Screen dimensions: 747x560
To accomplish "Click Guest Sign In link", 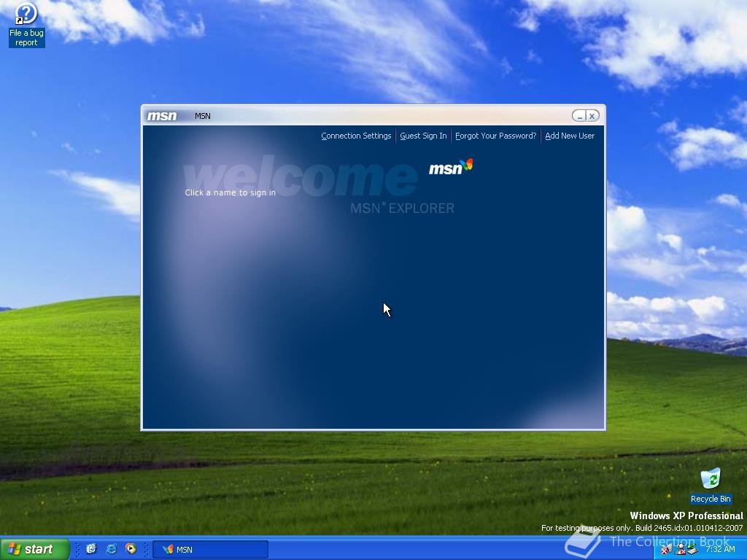I will (x=423, y=136).
